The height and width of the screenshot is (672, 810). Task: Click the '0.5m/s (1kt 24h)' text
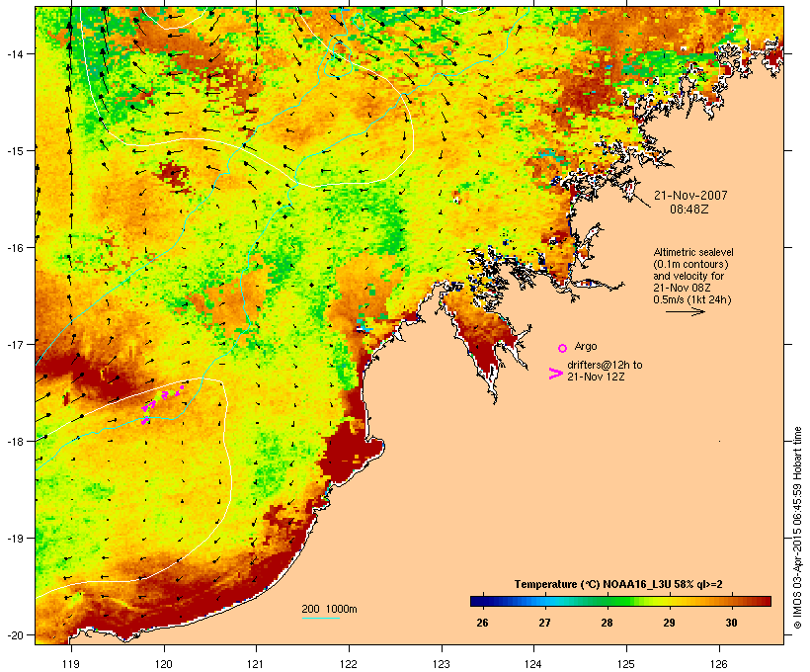pyautogui.click(x=692, y=299)
